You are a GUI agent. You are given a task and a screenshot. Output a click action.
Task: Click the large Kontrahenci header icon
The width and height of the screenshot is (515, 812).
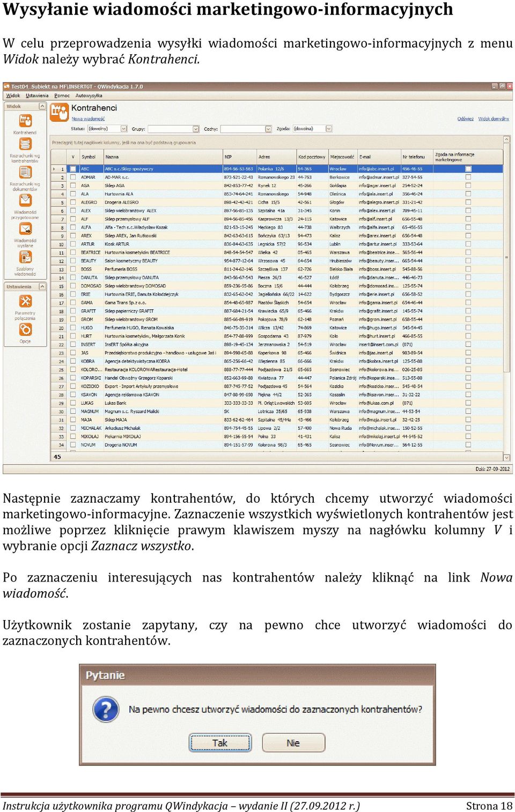[x=59, y=112]
